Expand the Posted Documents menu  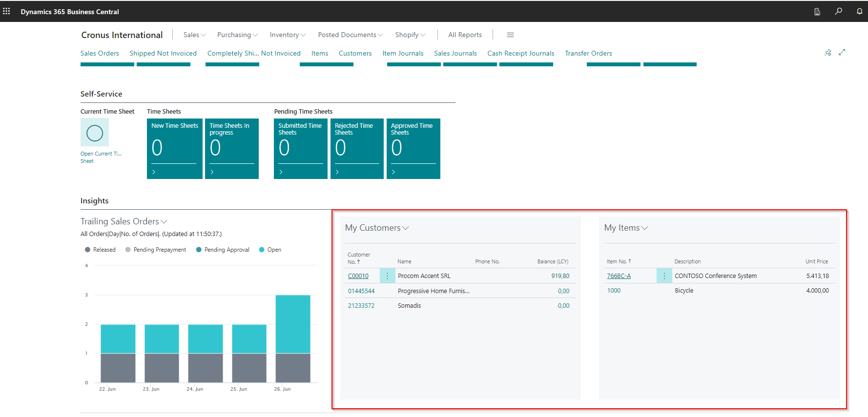click(350, 35)
